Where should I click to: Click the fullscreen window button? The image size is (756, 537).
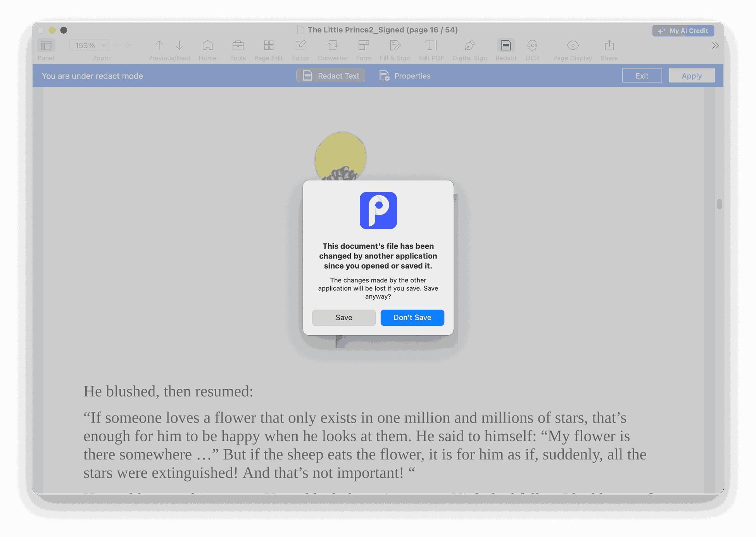(64, 30)
